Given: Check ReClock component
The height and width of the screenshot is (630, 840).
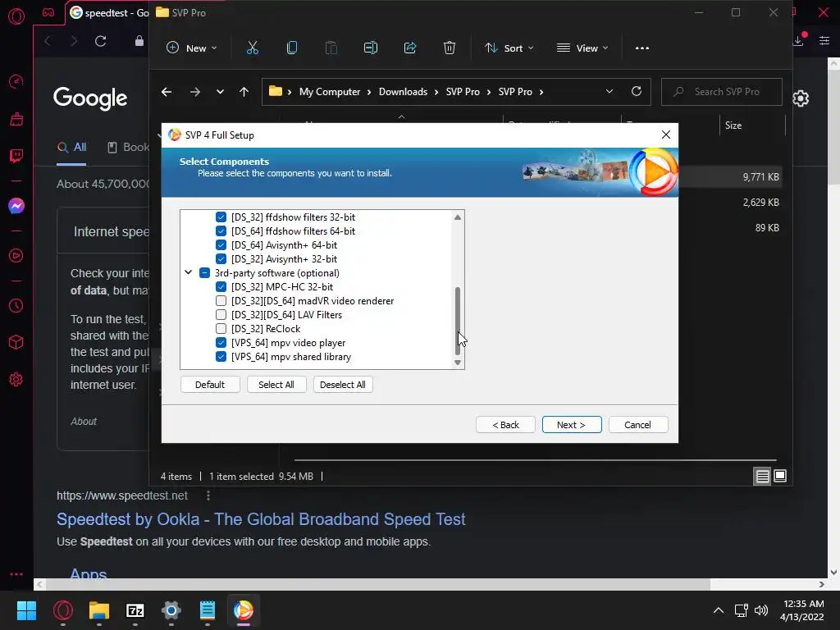Looking at the screenshot, I should coord(221,328).
